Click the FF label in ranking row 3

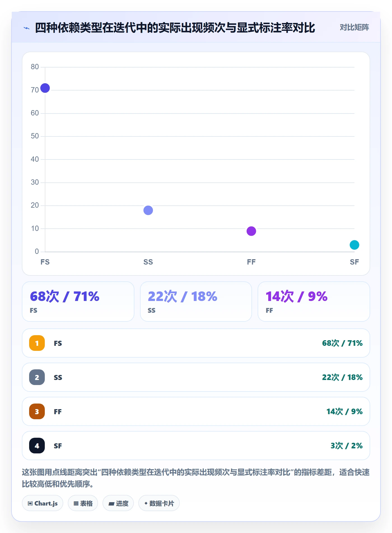(58, 412)
